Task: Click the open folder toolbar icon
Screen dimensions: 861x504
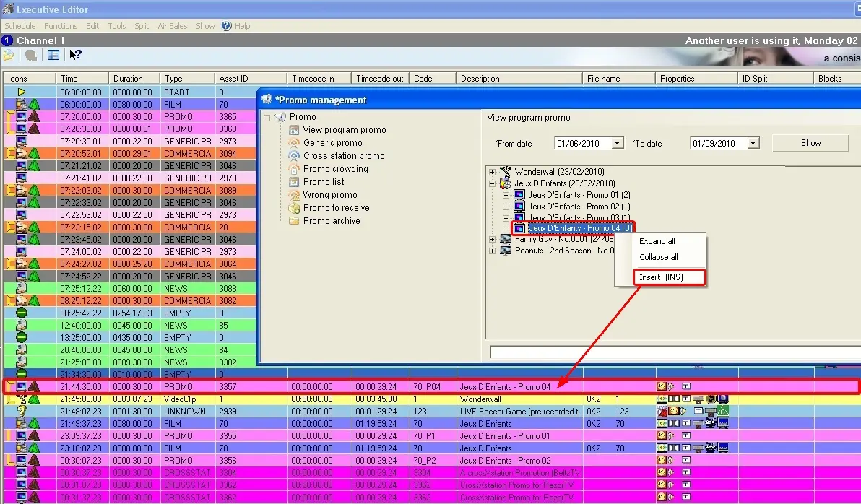Action: point(9,55)
